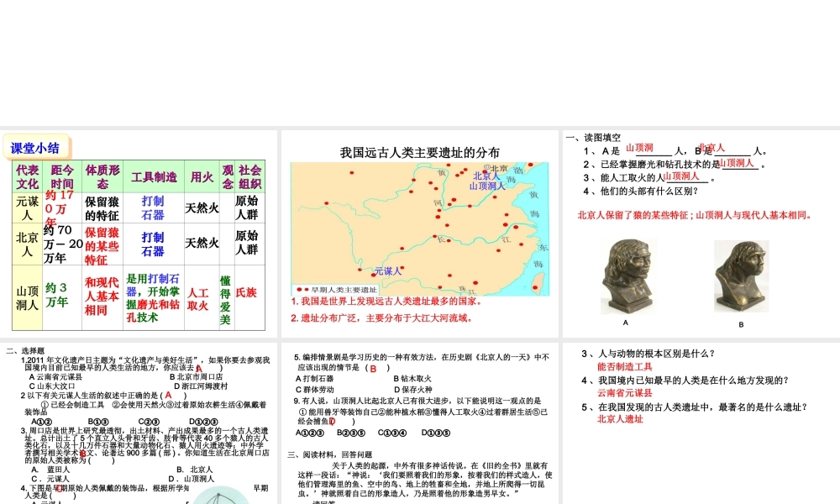Click the red answer 北京人遗址
Image resolution: width=840 pixels, height=504 pixels.
(620, 419)
